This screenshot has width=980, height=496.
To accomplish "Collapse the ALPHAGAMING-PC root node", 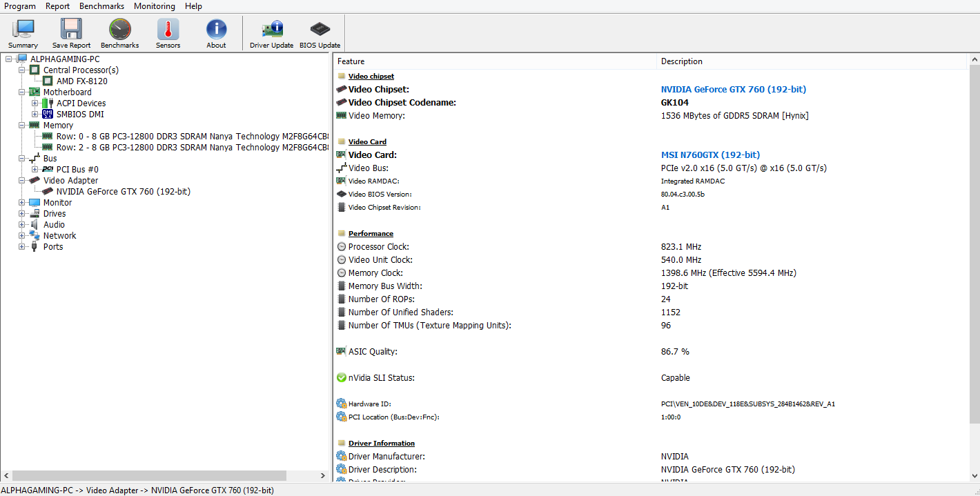I will [9, 59].
